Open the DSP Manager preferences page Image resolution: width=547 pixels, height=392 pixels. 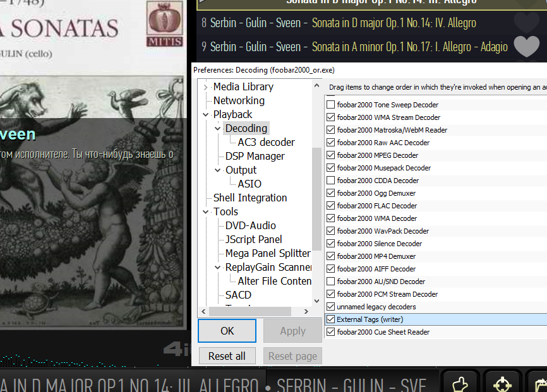coord(255,156)
